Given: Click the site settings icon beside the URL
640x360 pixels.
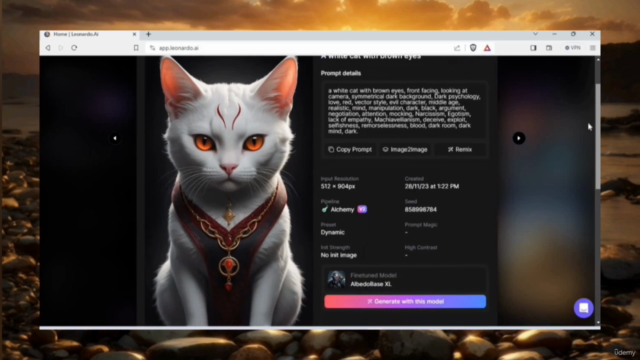Looking at the screenshot, I should pos(153,48).
